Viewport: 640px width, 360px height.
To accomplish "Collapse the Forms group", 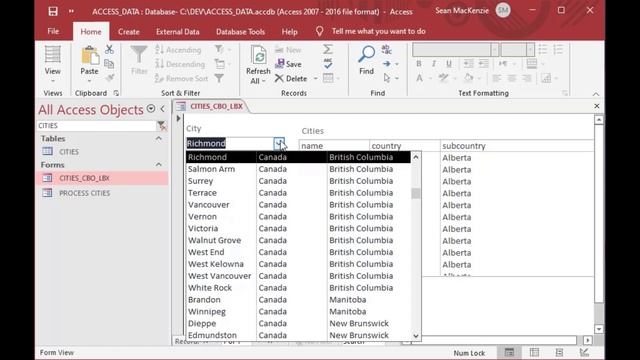I will [159, 165].
